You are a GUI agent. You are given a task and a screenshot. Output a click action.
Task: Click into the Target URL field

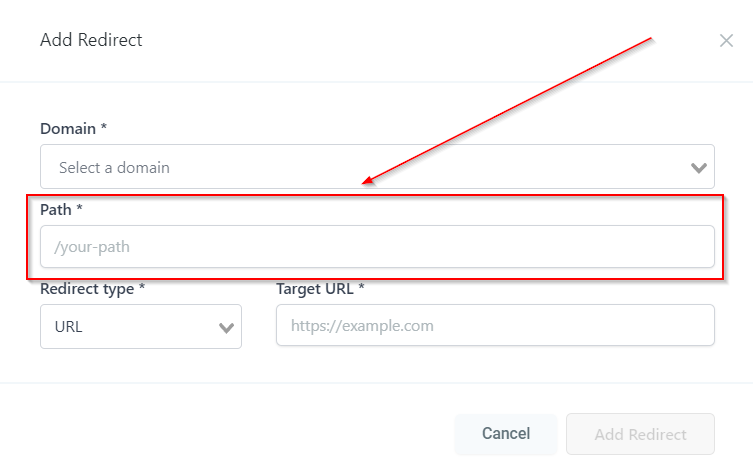pos(495,326)
